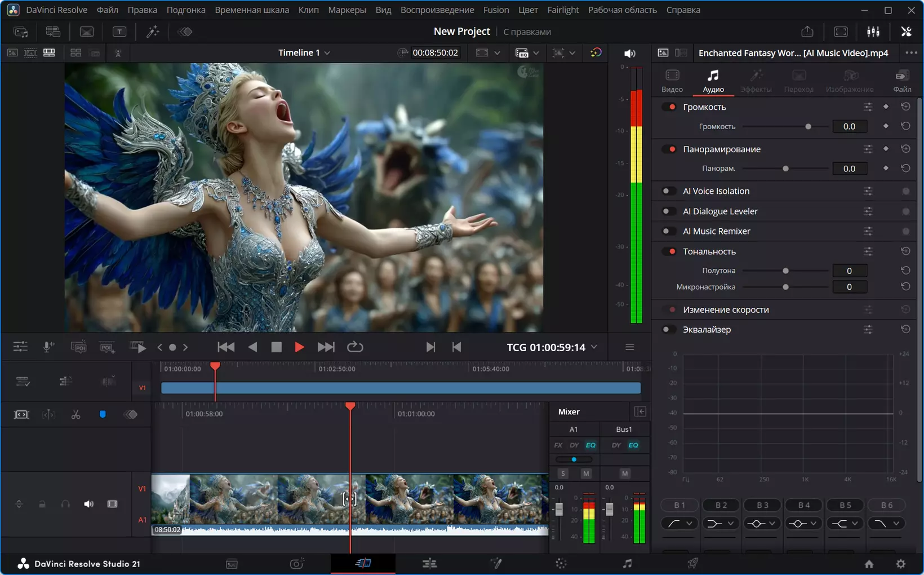Open the TCG timecode dropdown arrow

click(x=594, y=347)
